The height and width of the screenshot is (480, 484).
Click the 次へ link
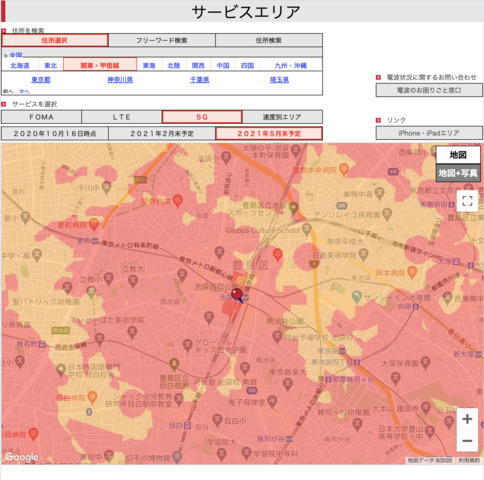click(x=24, y=91)
